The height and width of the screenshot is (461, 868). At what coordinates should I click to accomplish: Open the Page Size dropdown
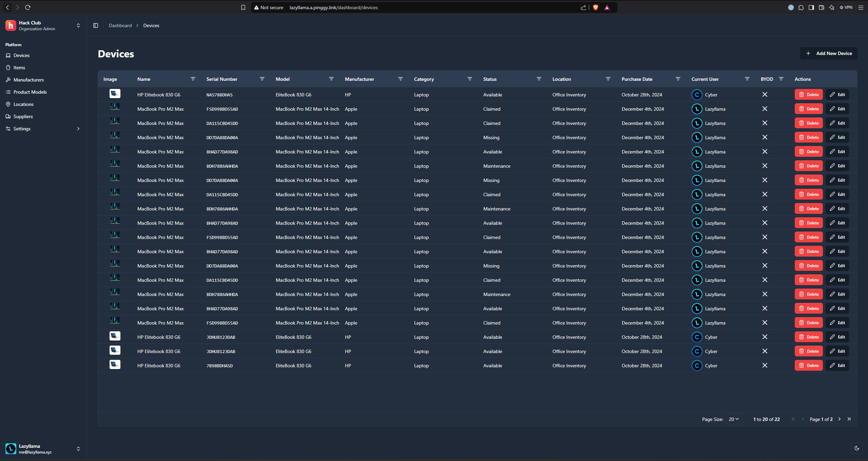[x=734, y=419]
